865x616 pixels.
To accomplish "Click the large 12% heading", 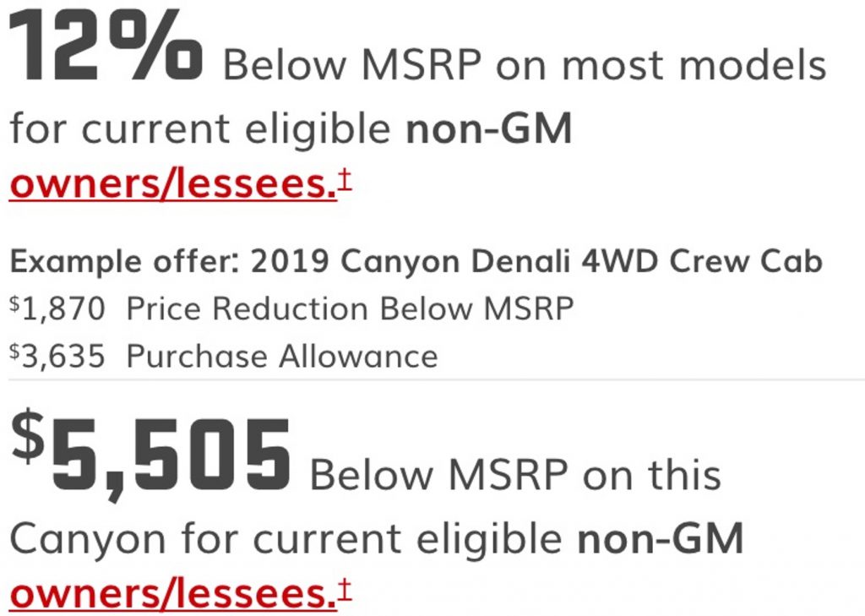I will pos(106,47).
